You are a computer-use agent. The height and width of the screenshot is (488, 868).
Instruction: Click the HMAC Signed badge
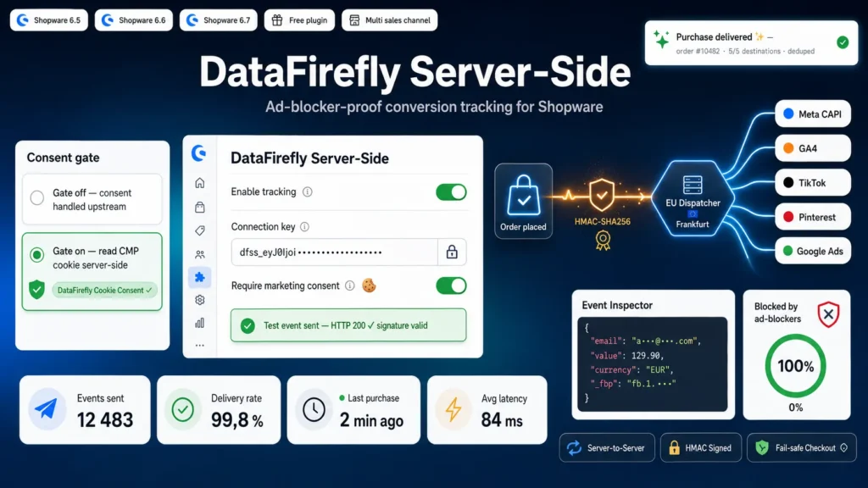[x=700, y=447]
